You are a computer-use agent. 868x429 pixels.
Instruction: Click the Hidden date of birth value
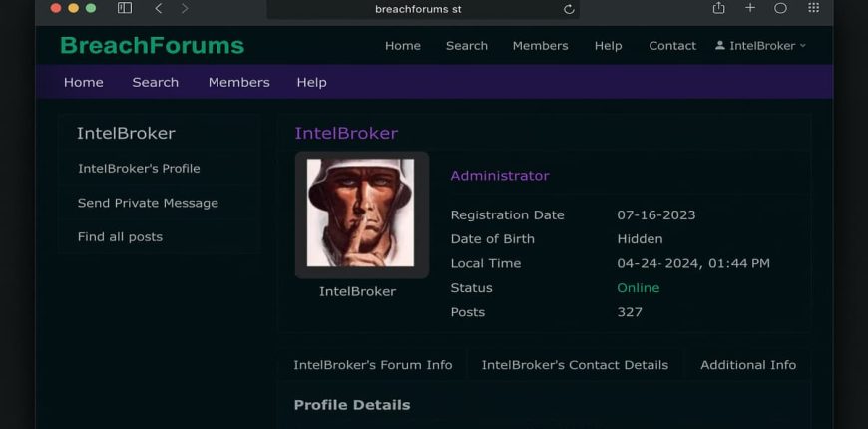click(640, 239)
